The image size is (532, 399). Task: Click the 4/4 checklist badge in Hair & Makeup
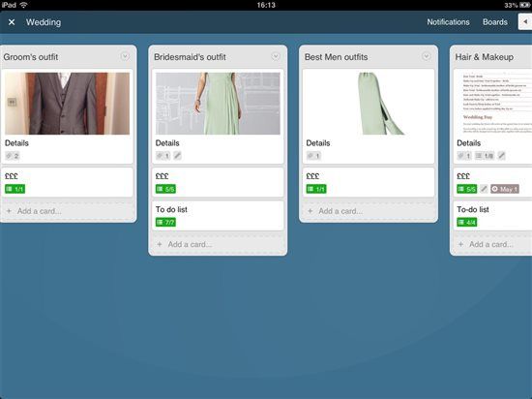click(x=467, y=223)
